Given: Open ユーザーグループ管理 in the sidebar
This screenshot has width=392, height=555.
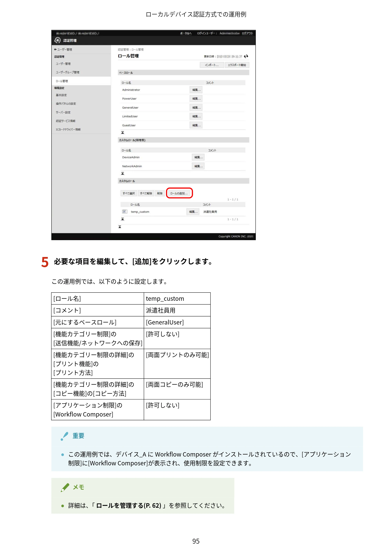Looking at the screenshot, I should [x=68, y=72].
